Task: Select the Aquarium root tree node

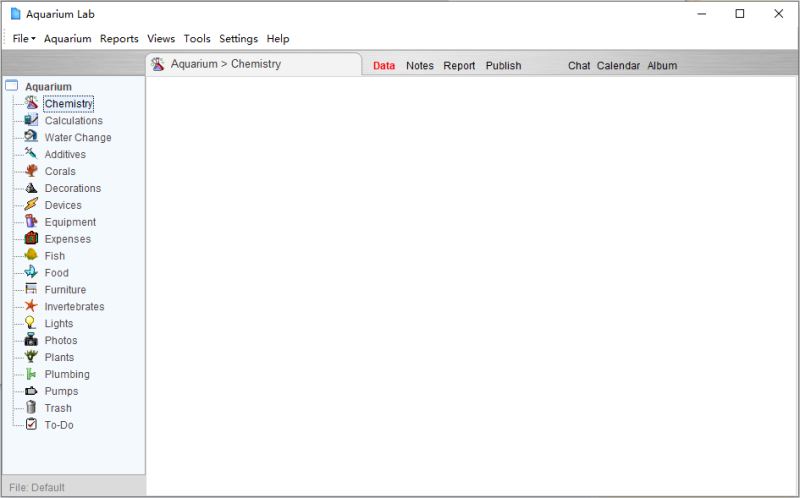Action: click(48, 87)
